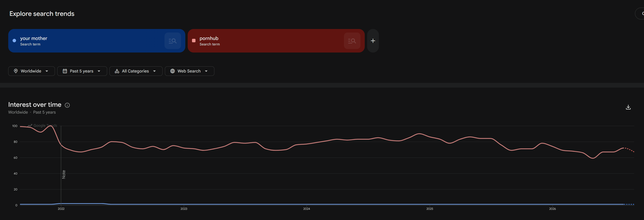
Task: Open the Past 5 years date range dropdown
Action: (82, 71)
